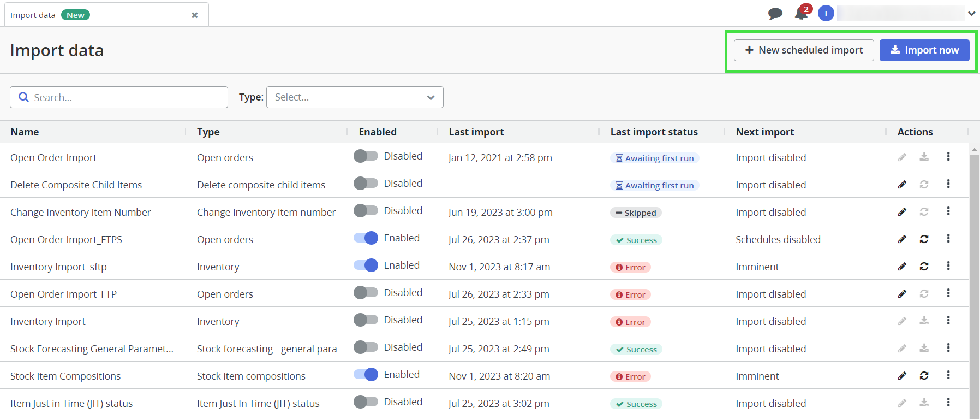
Task: Open the Type filter dropdown
Action: [x=355, y=97]
